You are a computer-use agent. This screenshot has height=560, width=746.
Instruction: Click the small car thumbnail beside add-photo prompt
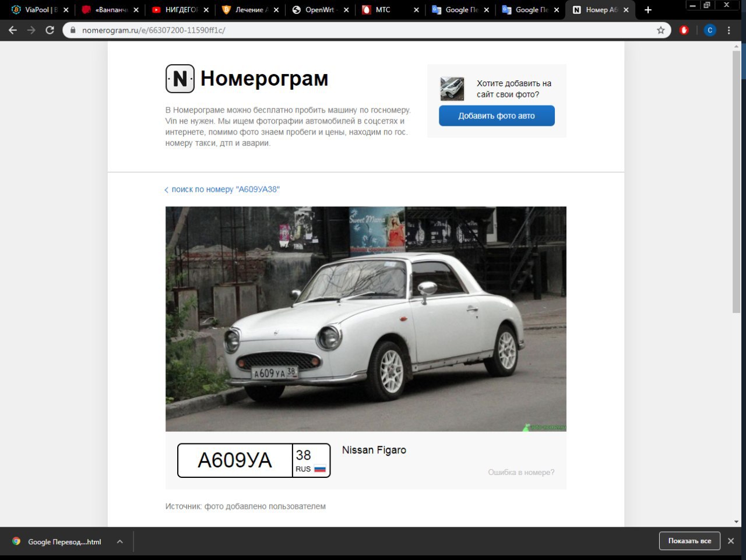(452, 89)
